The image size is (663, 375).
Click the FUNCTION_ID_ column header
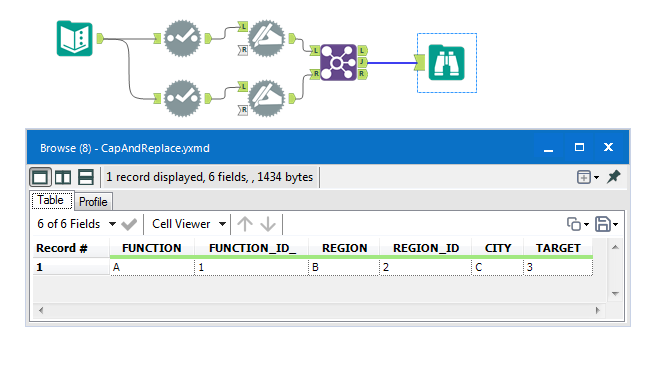click(252, 248)
